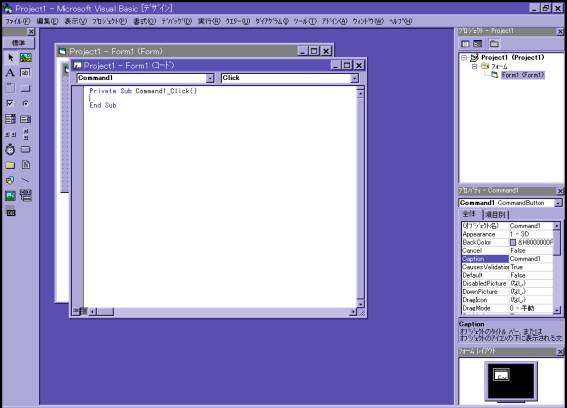Click the 標準 tab button in toolbox

point(19,43)
